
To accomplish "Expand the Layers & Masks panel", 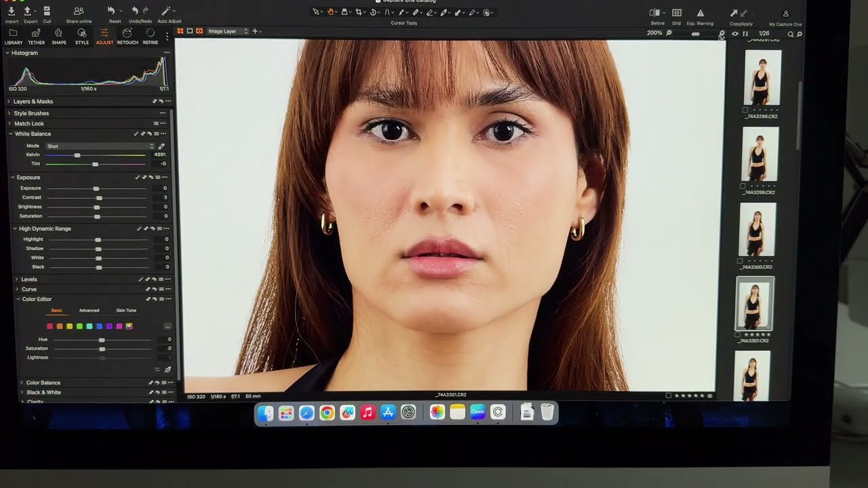I will 9,102.
